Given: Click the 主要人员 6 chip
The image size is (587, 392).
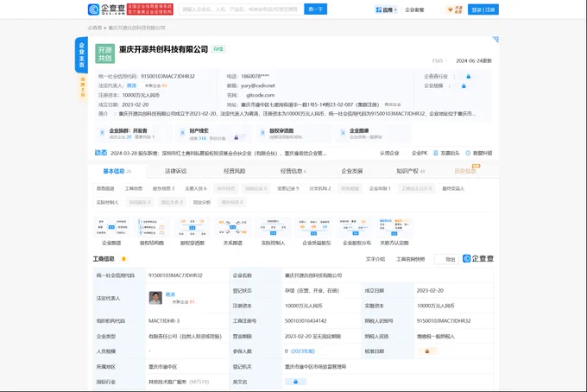Looking at the screenshot, I should click(196, 189).
